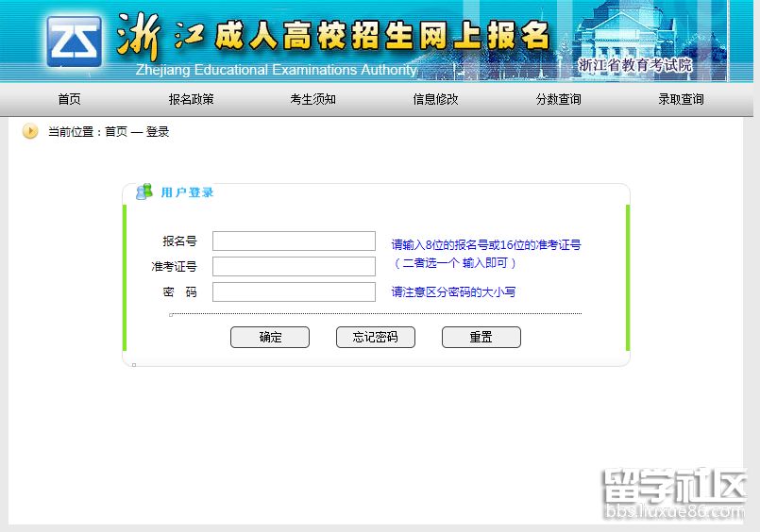Click 首页 in the breadcrumb path
The height and width of the screenshot is (532, 760).
[x=115, y=132]
